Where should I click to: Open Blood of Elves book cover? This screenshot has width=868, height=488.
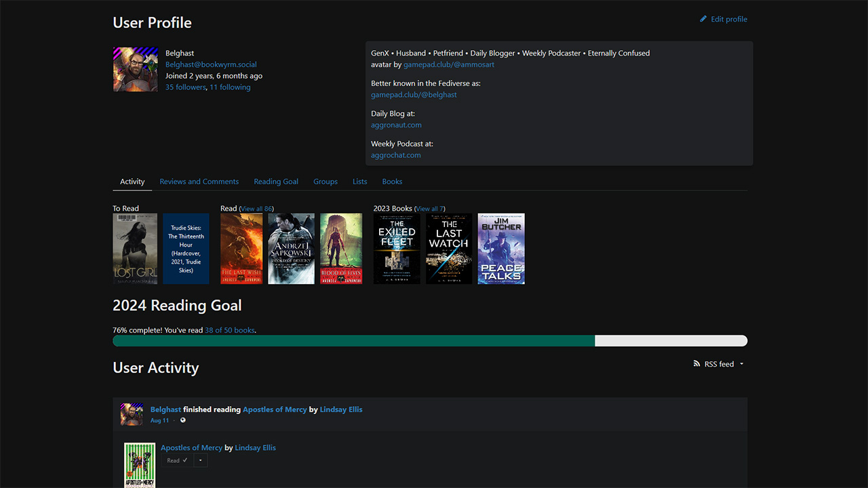341,249
